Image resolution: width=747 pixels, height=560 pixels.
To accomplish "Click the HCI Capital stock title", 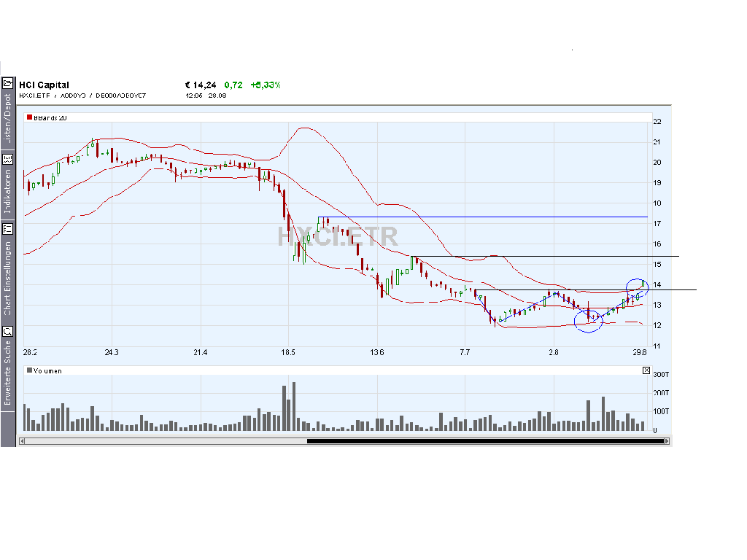I will tap(44, 85).
